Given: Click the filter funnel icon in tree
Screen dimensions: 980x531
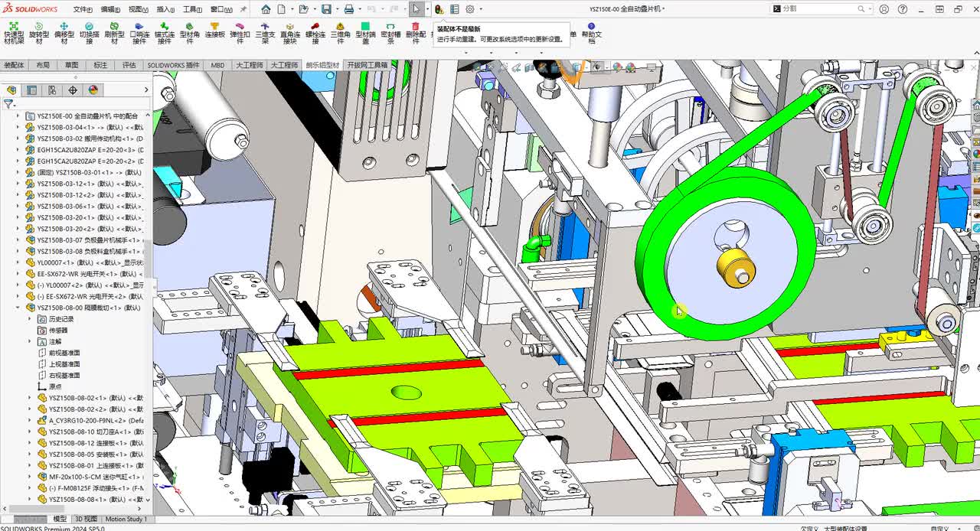Looking at the screenshot, I should point(8,104).
